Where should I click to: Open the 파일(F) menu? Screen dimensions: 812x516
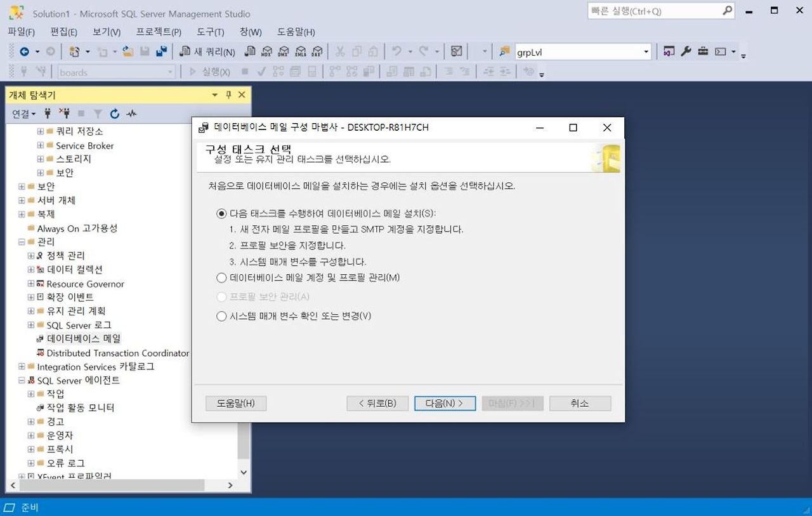21,32
